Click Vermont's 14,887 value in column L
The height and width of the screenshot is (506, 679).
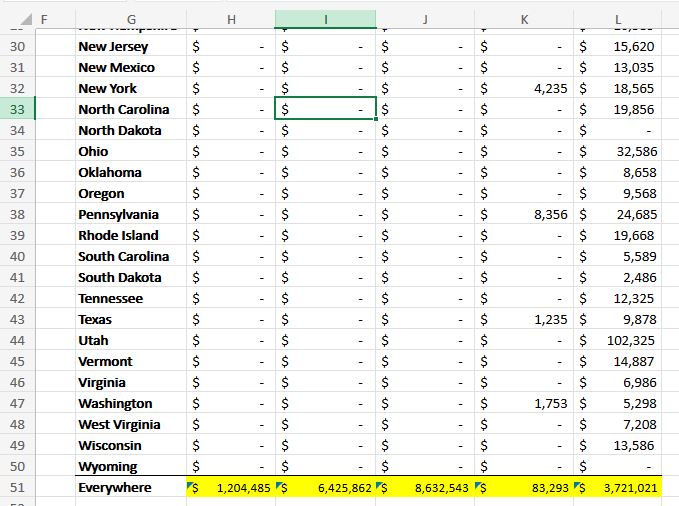(x=618, y=361)
